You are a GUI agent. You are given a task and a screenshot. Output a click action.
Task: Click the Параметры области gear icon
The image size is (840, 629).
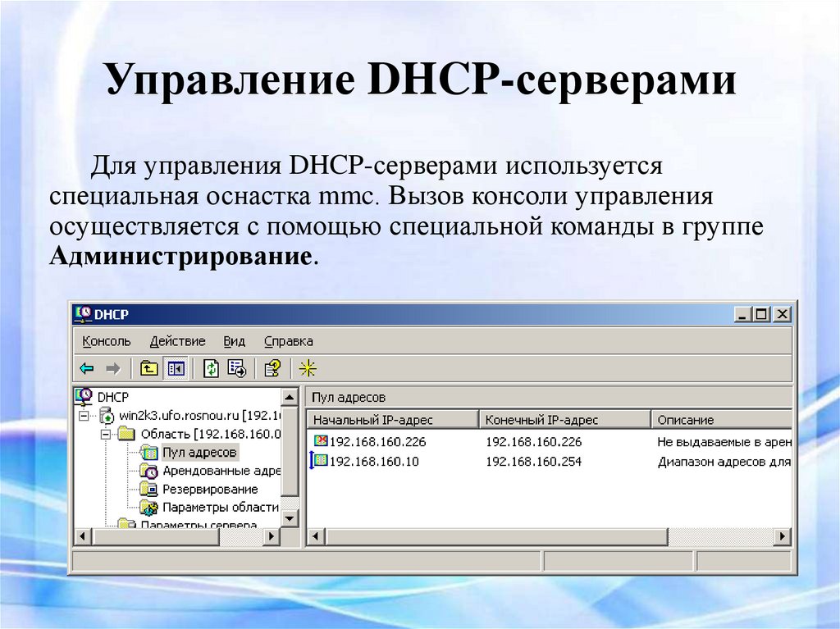pyautogui.click(x=148, y=507)
